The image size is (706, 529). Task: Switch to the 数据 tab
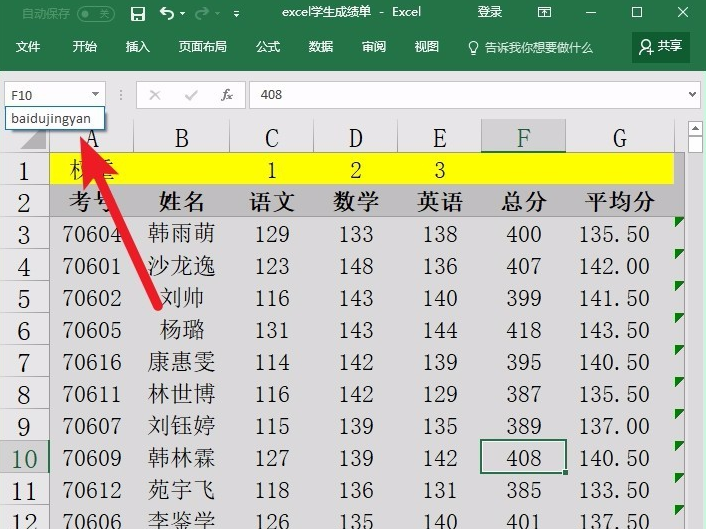[321, 46]
